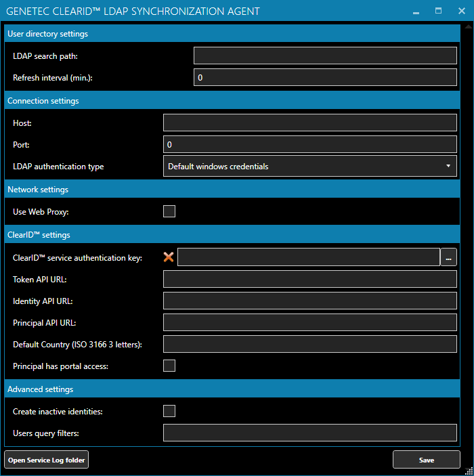Select the Port number field
The image size is (474, 476).
[309, 144]
